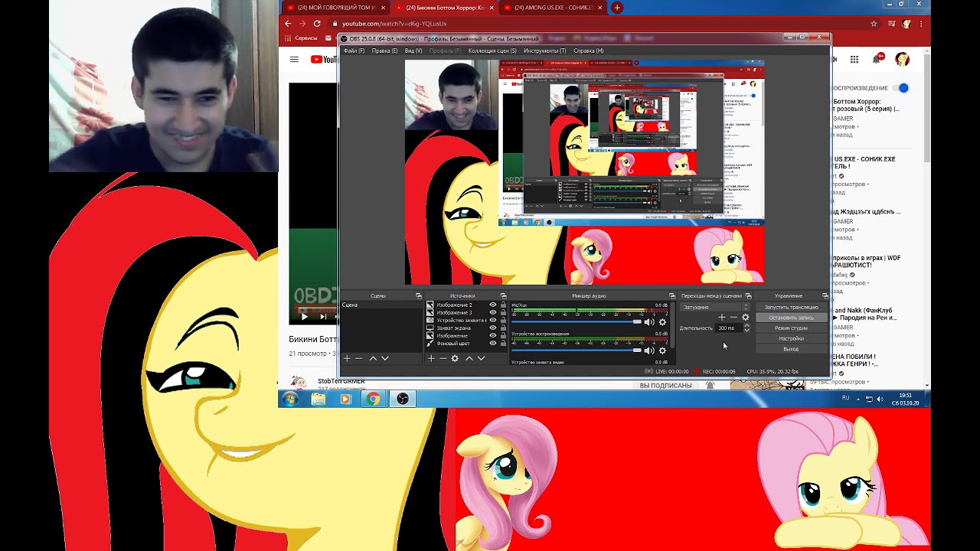Open the YouTube guide hamburger menu

point(294,59)
